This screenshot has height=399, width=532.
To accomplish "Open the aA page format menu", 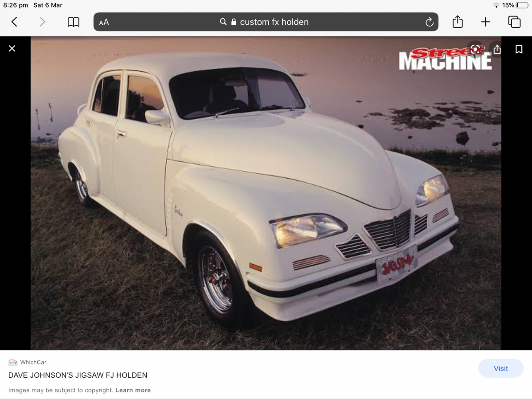I will click(104, 22).
